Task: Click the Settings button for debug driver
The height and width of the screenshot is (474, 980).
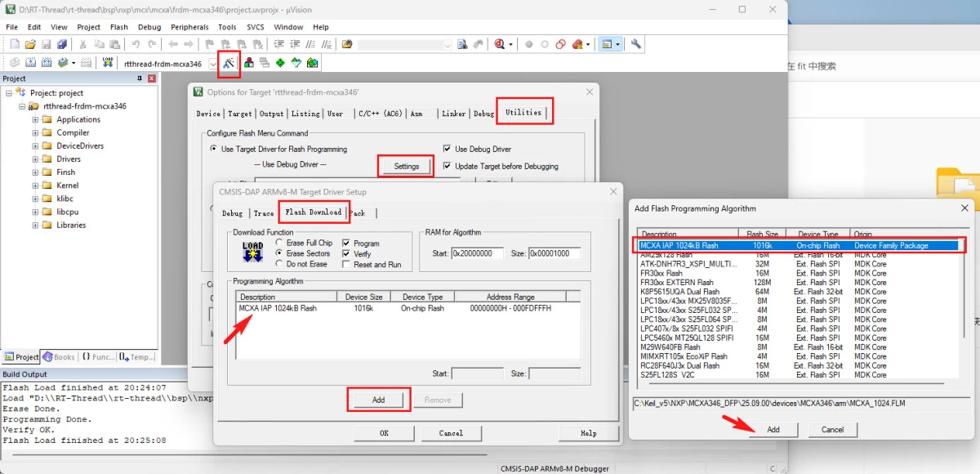Action: [x=406, y=166]
